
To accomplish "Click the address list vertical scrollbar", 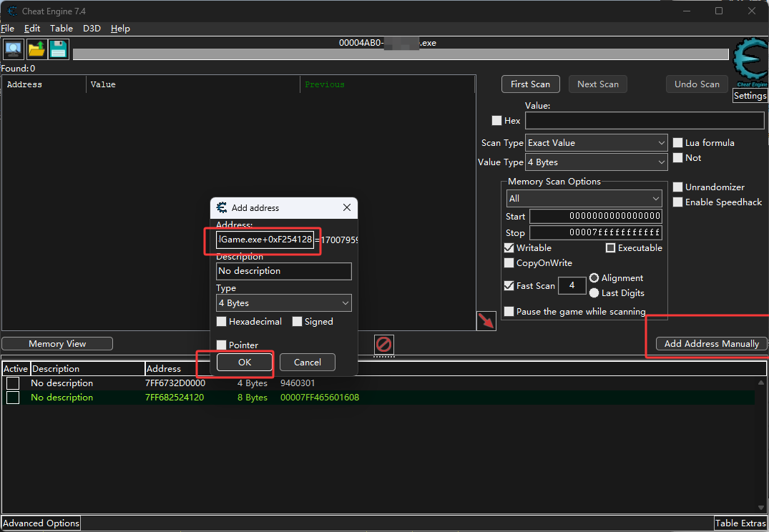I will pyautogui.click(x=761, y=445).
